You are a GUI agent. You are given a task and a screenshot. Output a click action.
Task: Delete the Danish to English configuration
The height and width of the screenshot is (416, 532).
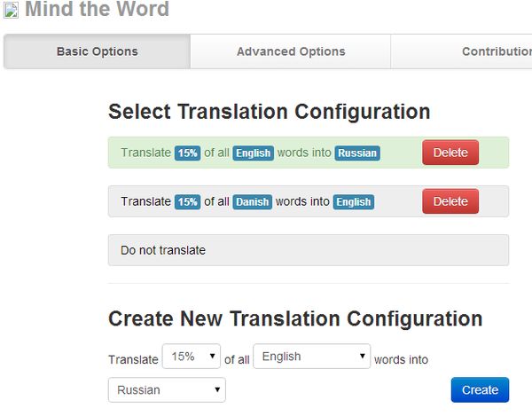click(450, 201)
